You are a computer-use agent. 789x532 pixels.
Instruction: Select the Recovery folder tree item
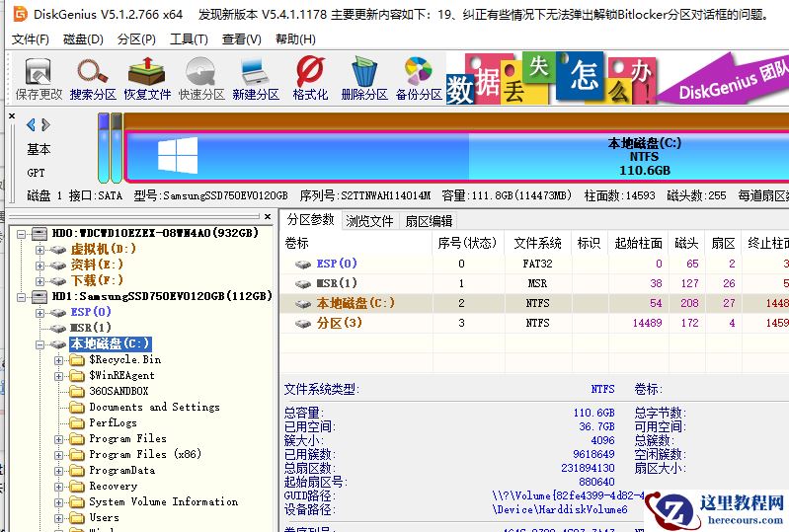(113, 487)
